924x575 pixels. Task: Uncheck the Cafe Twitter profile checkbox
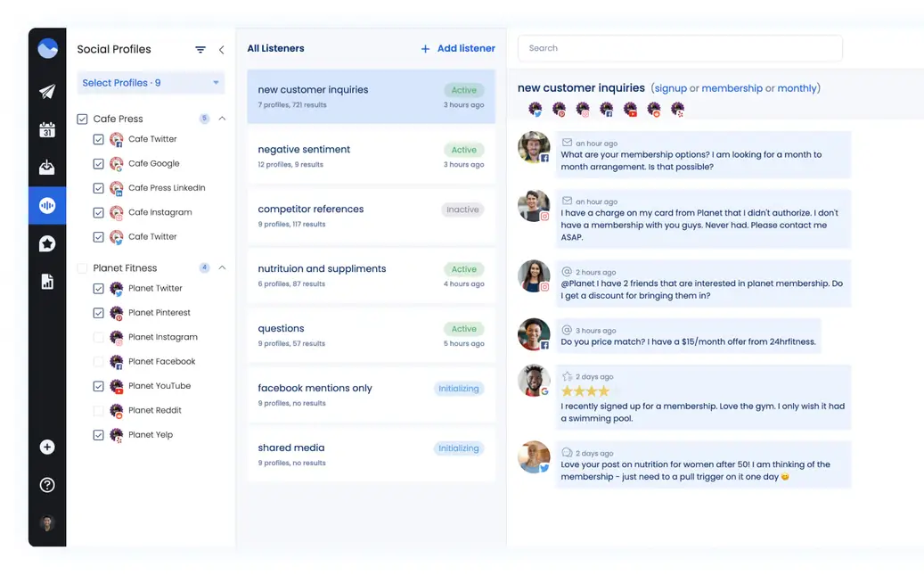(x=100, y=138)
